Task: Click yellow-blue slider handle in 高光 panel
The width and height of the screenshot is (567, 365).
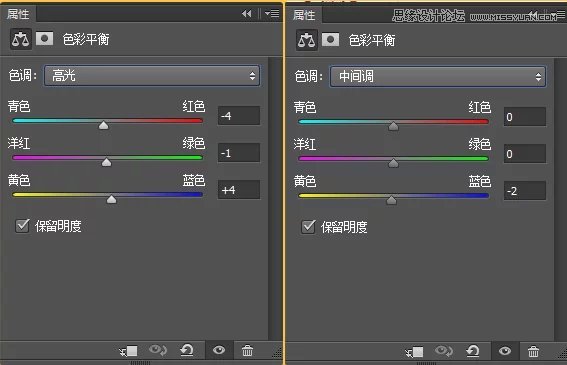Action: (x=111, y=199)
